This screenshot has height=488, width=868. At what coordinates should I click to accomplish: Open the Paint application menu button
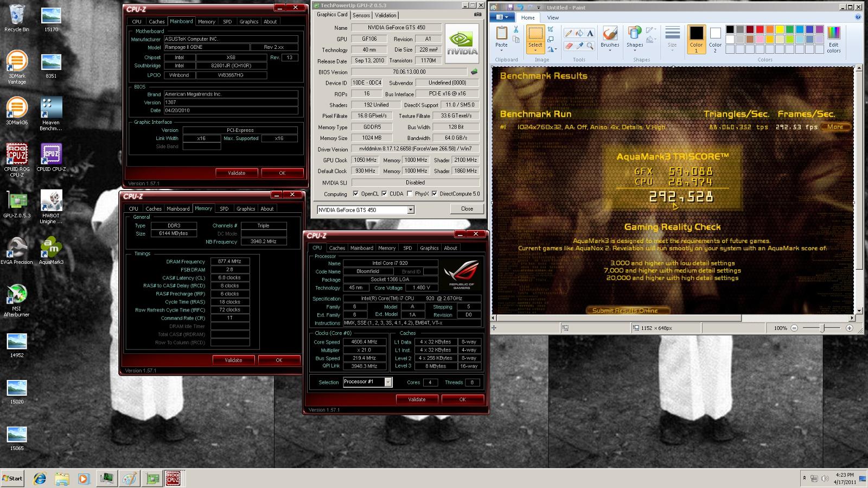coord(502,17)
